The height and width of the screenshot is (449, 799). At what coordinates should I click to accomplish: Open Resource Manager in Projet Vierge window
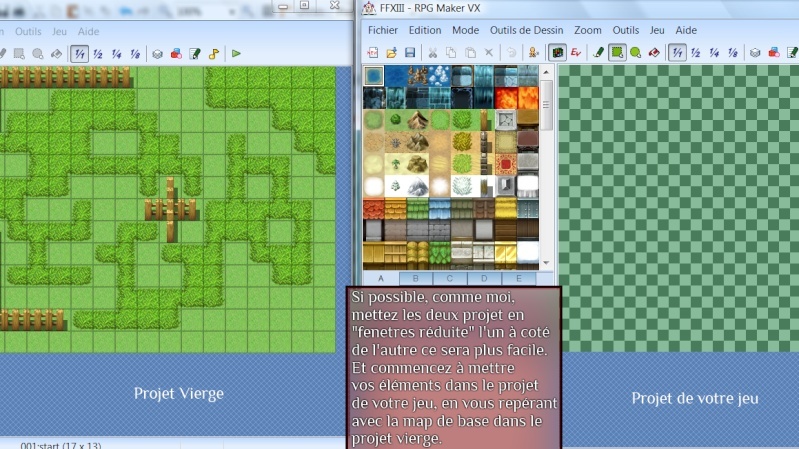pos(176,54)
